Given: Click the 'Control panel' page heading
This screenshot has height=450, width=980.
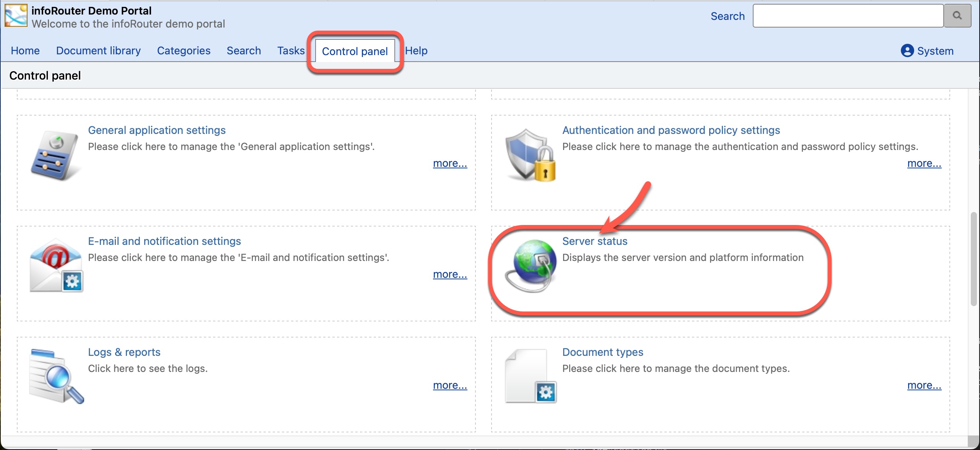Looking at the screenshot, I should coord(45,76).
